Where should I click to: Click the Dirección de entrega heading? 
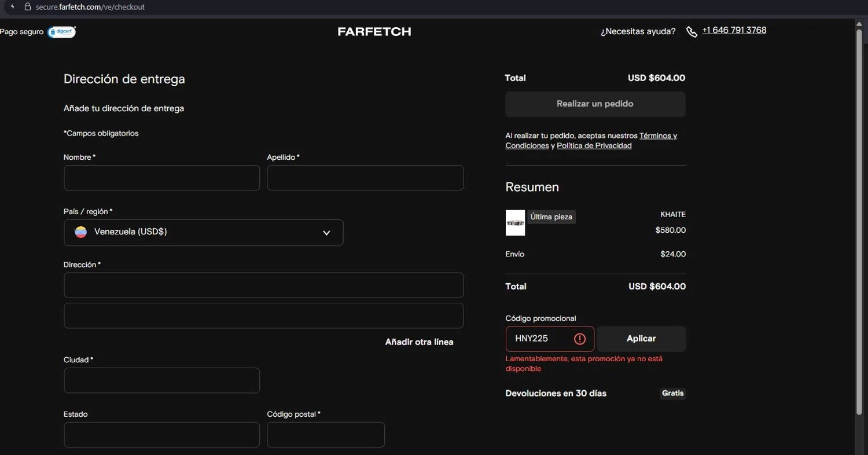(124, 79)
